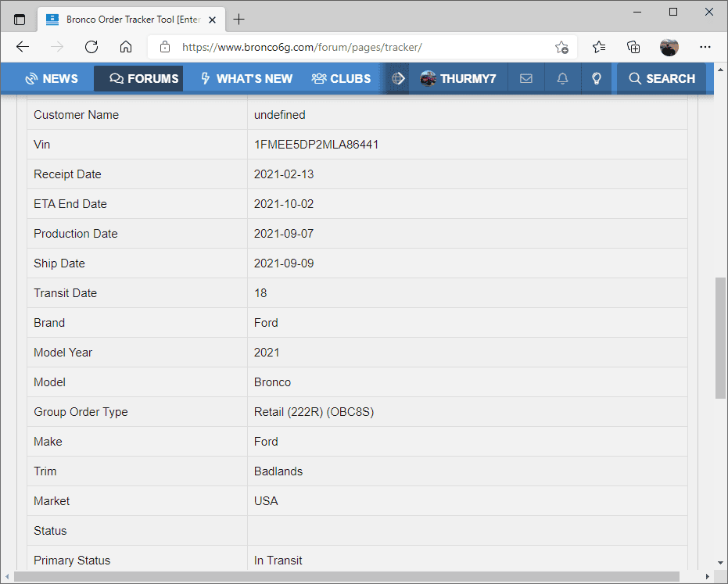
Task: Open browser Settings and more menu
Action: point(705,47)
